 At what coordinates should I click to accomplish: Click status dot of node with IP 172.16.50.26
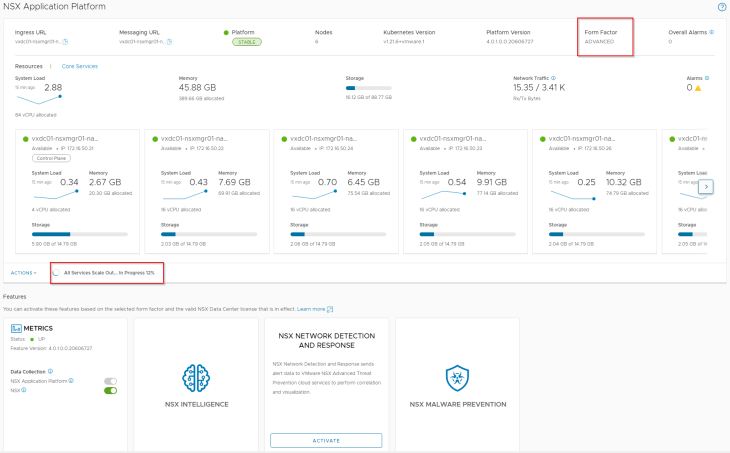(542, 139)
